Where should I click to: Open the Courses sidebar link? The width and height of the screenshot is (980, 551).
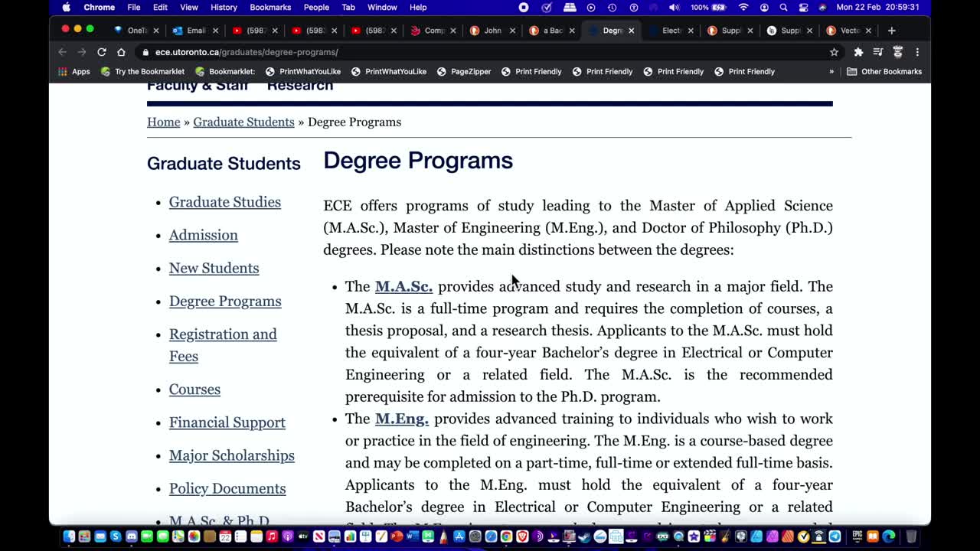tap(194, 389)
